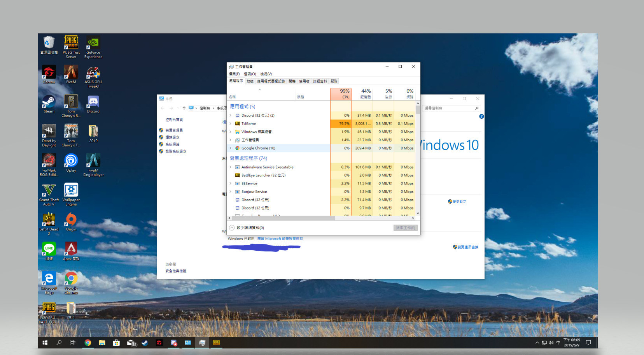644x355 pixels.
Task: Open Steam from the taskbar
Action: 145,343
